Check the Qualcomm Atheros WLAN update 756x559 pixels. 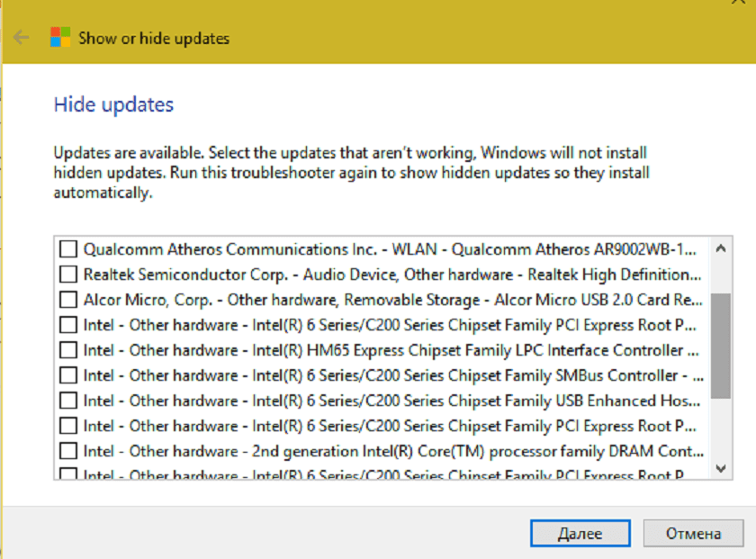pos(67,249)
